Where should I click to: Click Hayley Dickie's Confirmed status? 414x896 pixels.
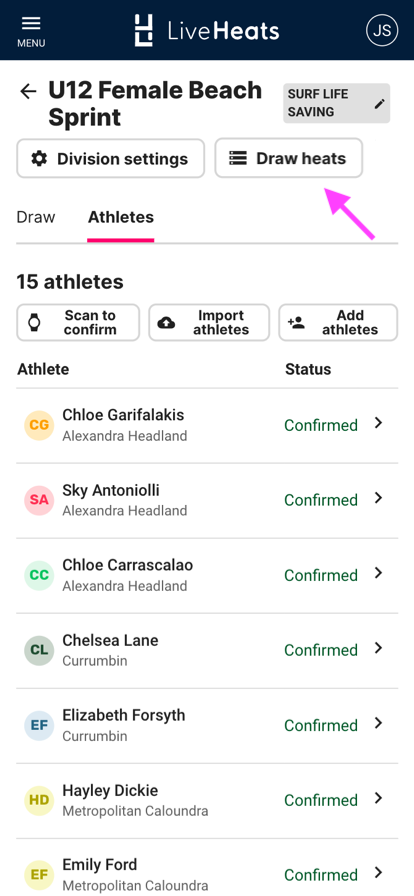pyautogui.click(x=321, y=800)
